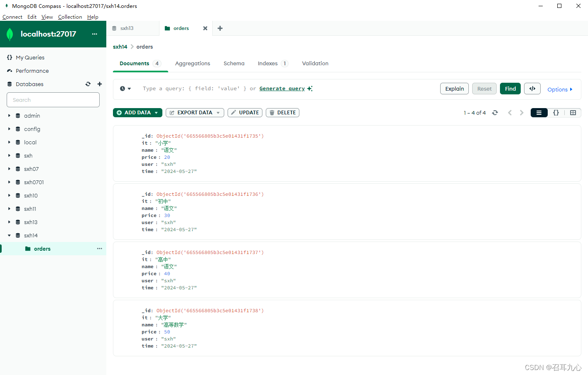Click the name value "高等数学"
The image size is (588, 375).
174,325
